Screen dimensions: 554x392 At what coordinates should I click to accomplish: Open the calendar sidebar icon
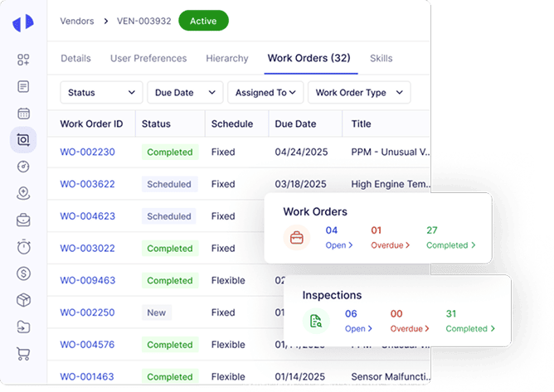(x=23, y=114)
